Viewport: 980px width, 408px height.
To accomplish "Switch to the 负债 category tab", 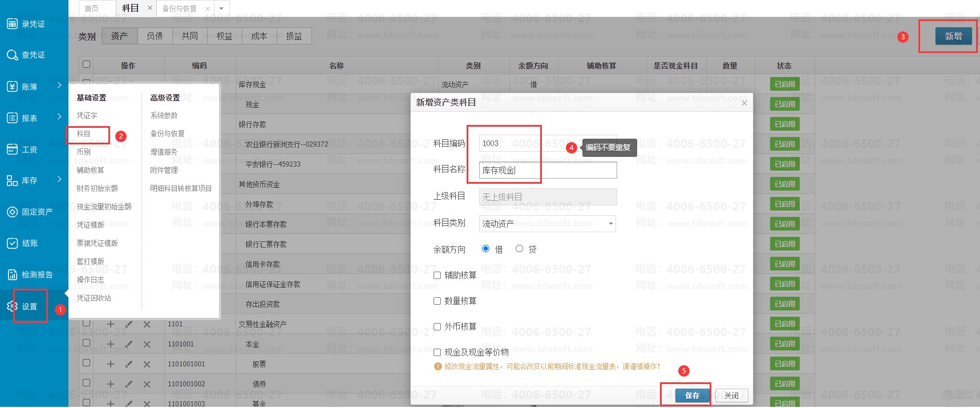I will [x=155, y=36].
